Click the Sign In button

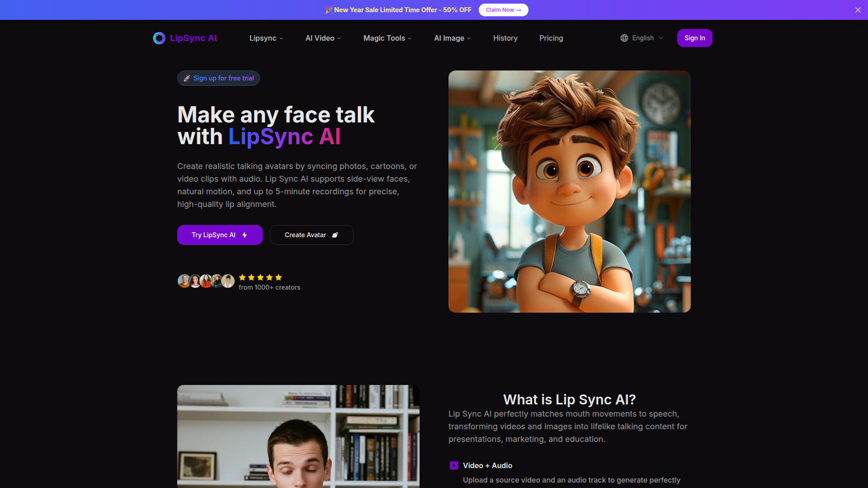(x=694, y=38)
